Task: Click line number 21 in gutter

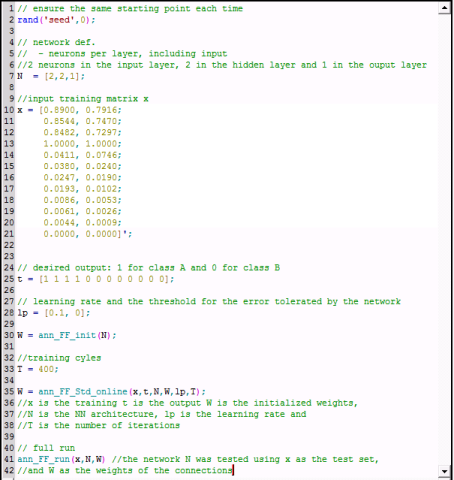Action: coord(9,234)
